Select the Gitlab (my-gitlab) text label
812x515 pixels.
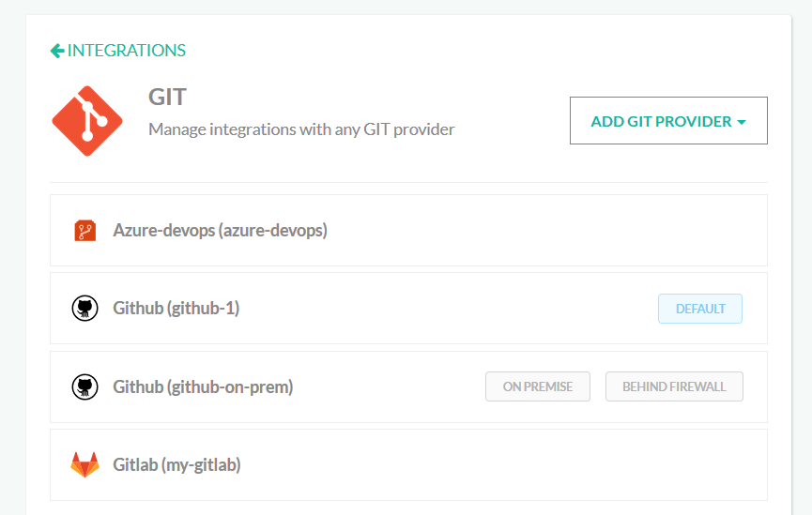(177, 464)
